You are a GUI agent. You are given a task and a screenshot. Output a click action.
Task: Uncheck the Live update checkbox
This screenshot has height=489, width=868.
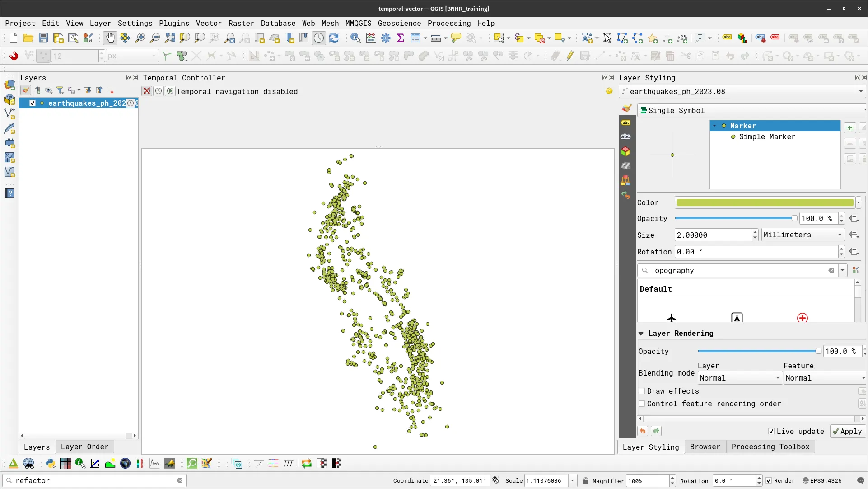(771, 431)
